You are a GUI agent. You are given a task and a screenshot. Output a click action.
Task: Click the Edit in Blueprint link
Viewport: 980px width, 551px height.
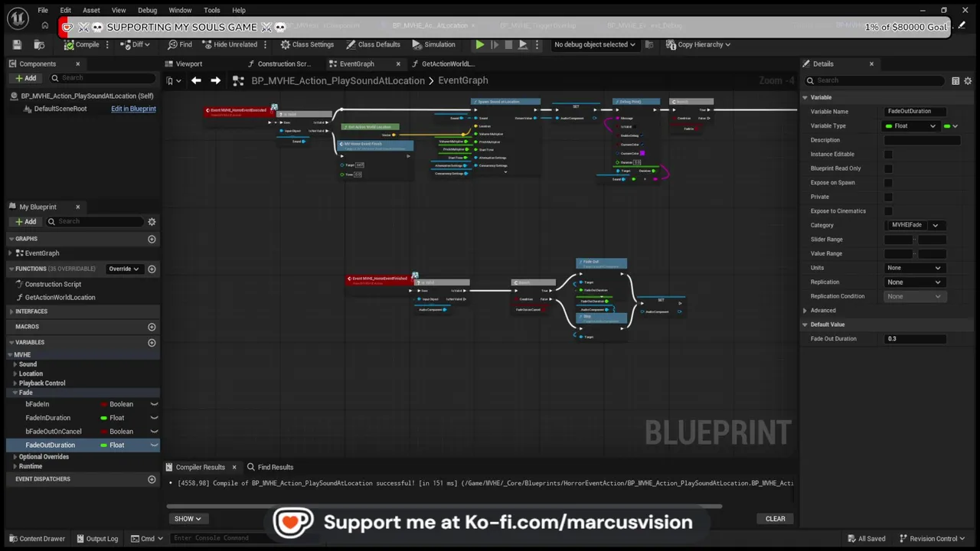coord(133,109)
